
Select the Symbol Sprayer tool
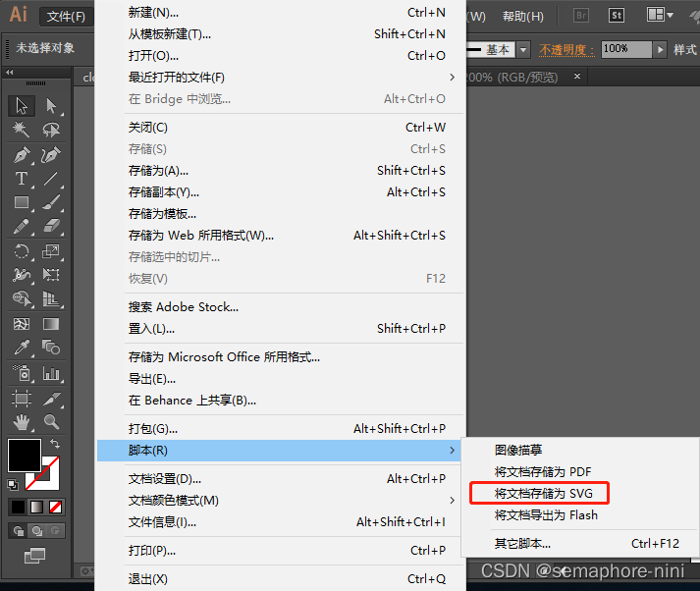(x=22, y=373)
